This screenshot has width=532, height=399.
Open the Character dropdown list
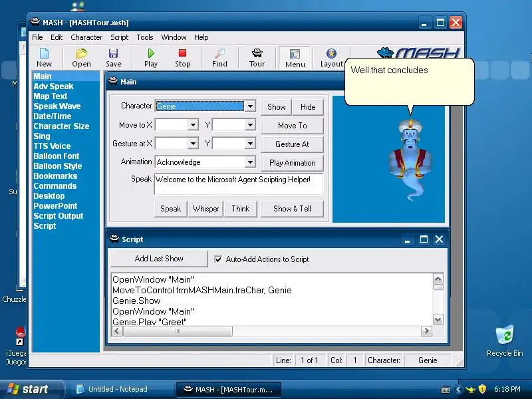click(x=250, y=106)
